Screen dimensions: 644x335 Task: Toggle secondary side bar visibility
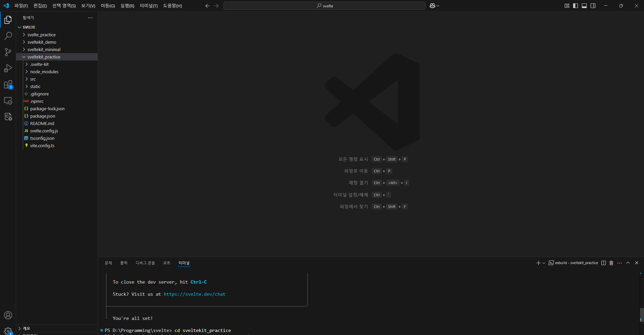(x=593, y=6)
